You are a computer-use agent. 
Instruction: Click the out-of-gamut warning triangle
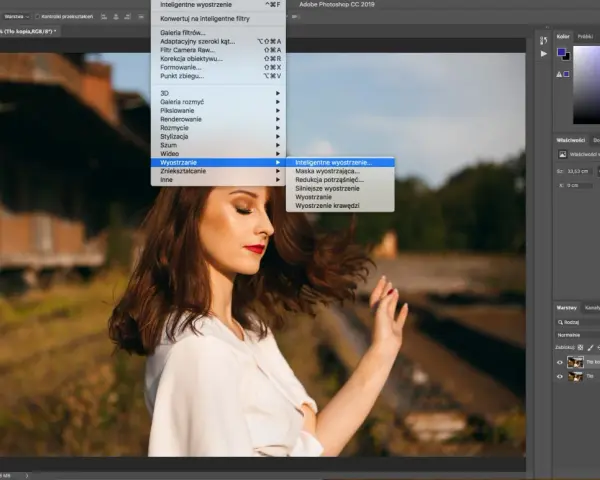[x=559, y=74]
